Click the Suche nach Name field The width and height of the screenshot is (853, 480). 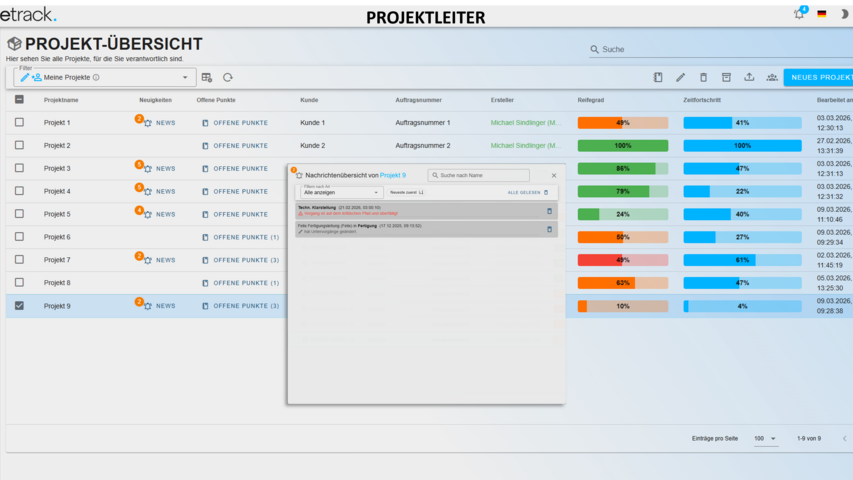click(x=479, y=175)
